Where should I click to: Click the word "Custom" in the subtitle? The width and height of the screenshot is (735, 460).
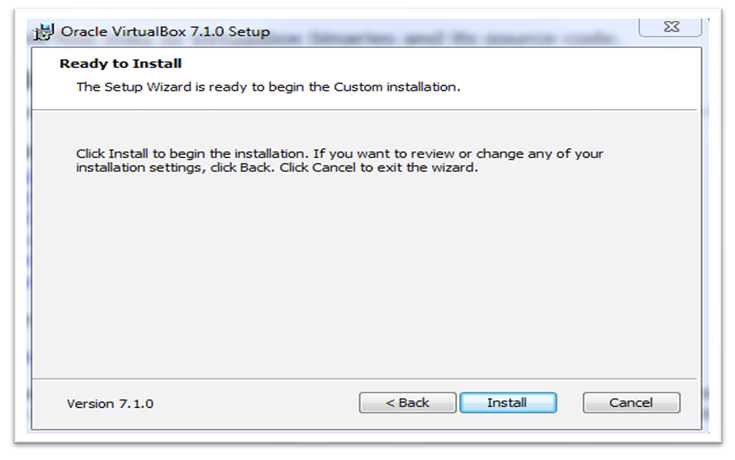(348, 87)
